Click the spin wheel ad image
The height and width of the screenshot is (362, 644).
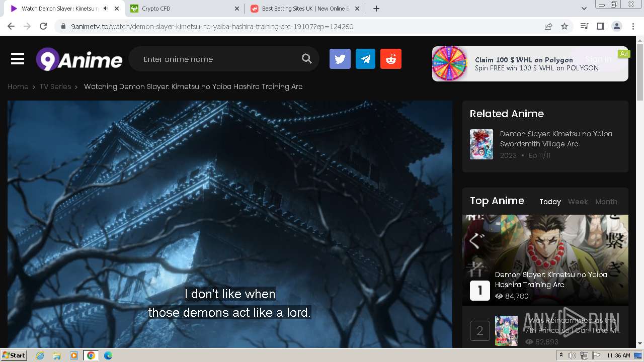click(450, 63)
